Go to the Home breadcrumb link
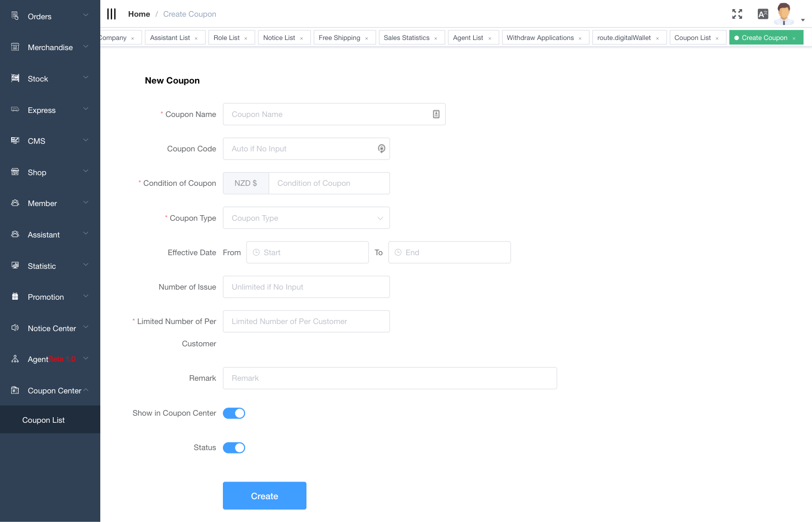Screen dimensions: 812x522 point(139,14)
